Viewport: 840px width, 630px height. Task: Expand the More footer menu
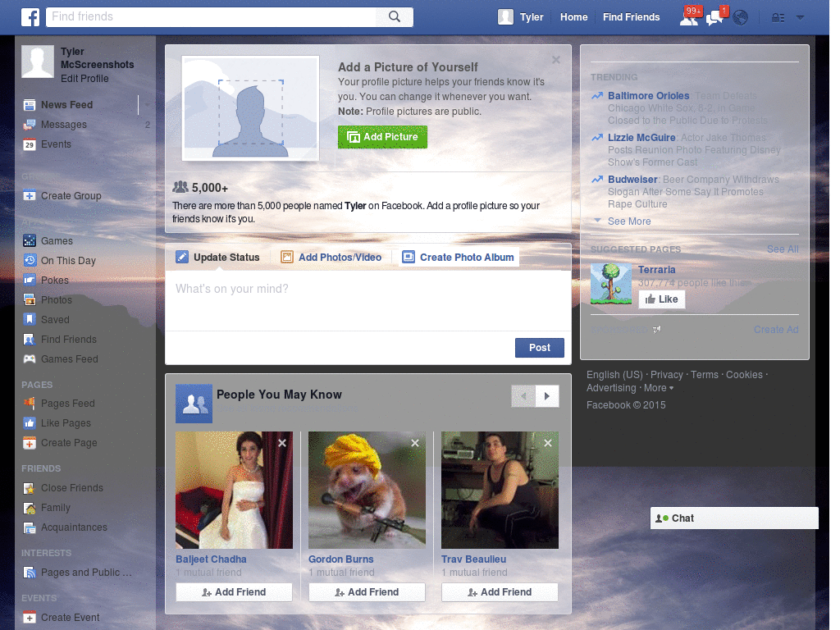point(658,387)
